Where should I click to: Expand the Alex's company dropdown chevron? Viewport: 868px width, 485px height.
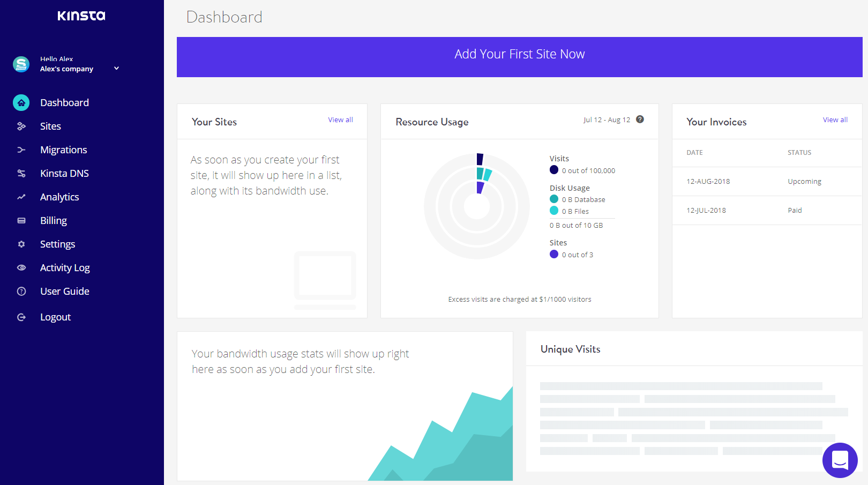116,69
